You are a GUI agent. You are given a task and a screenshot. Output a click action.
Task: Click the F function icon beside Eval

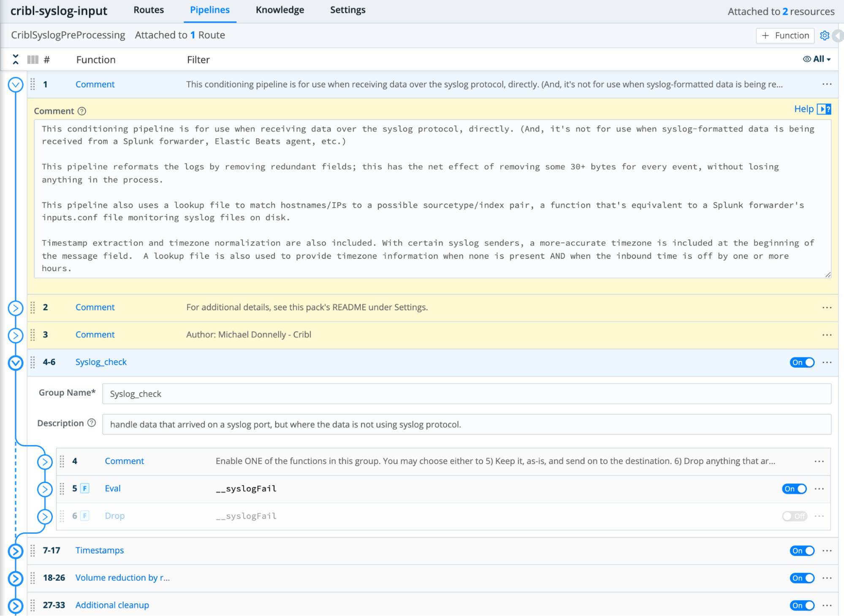[84, 488]
